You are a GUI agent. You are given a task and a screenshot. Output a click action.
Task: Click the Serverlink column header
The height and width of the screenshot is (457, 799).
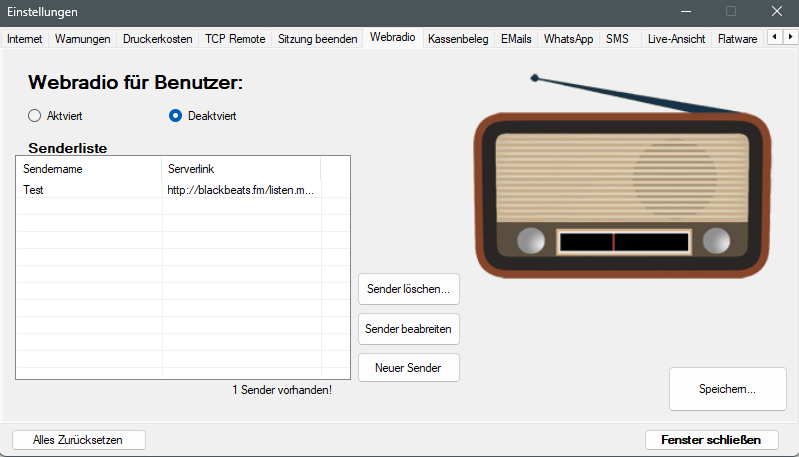pos(241,169)
